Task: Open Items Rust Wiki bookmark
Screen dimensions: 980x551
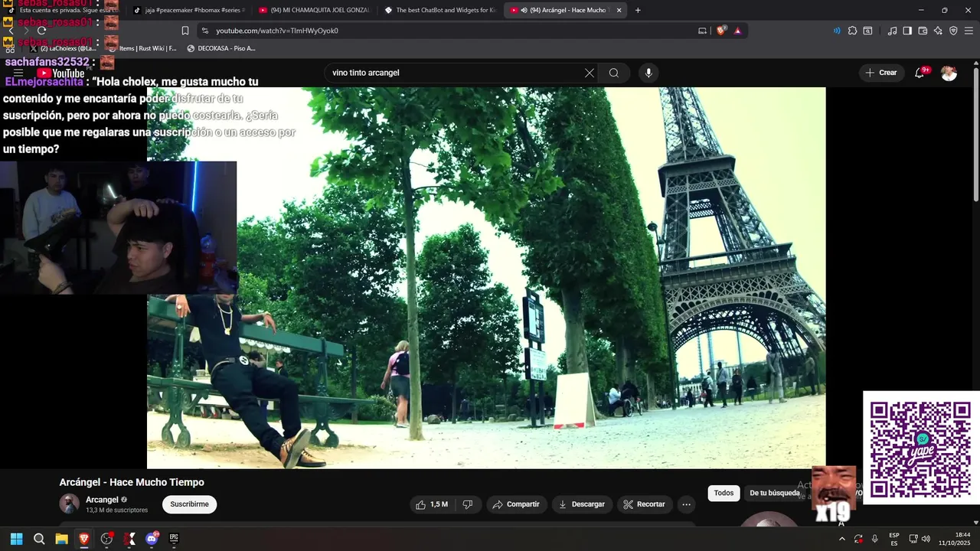Action: click(142, 48)
